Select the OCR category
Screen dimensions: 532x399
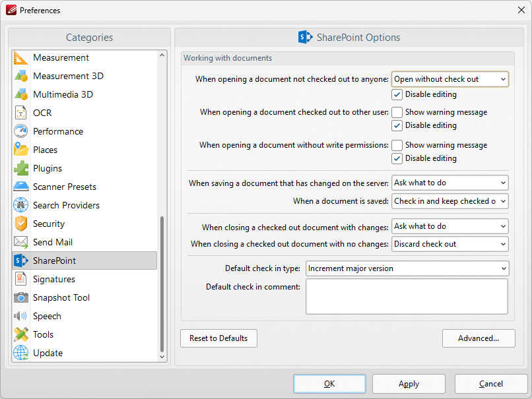(85, 113)
